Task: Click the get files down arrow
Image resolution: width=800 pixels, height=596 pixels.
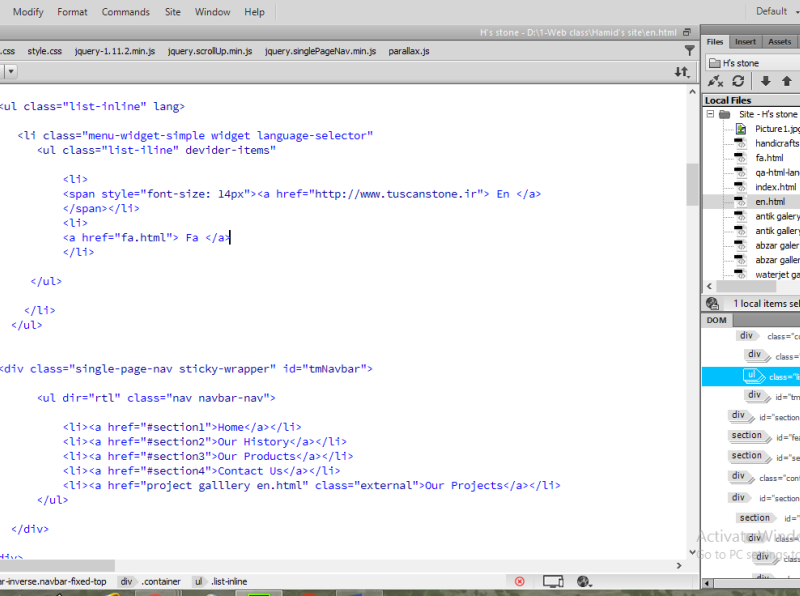Action: [765, 82]
